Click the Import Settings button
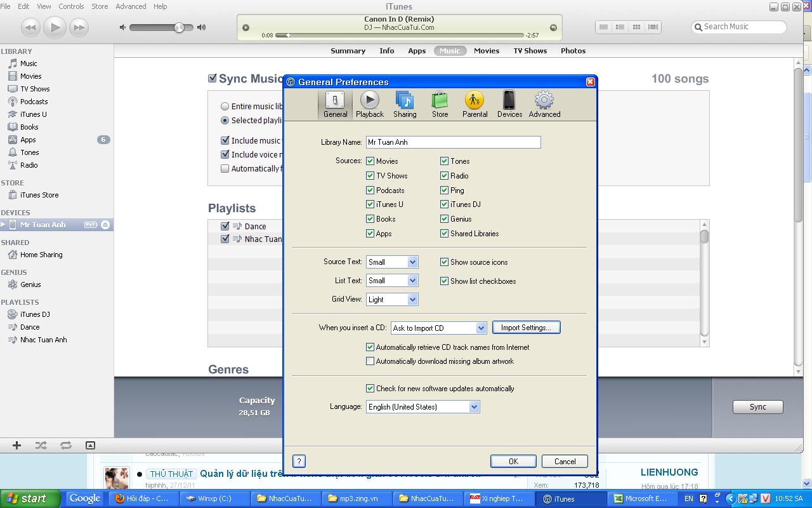 click(527, 328)
